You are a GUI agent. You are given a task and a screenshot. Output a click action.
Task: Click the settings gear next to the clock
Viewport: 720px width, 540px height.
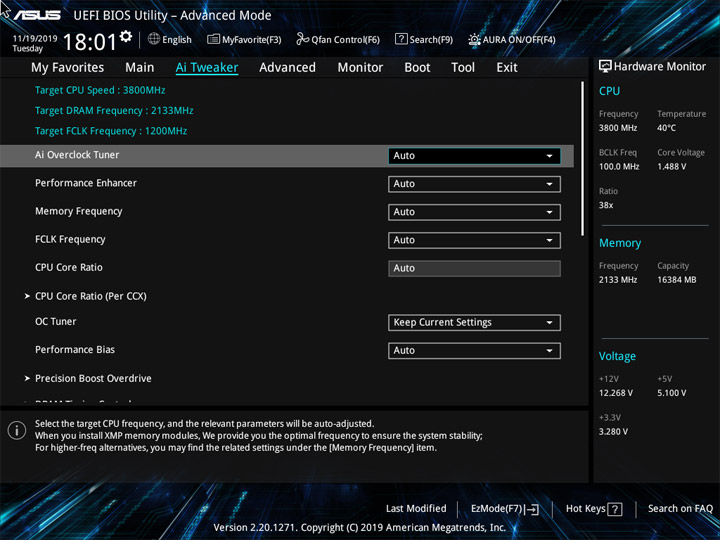(125, 36)
